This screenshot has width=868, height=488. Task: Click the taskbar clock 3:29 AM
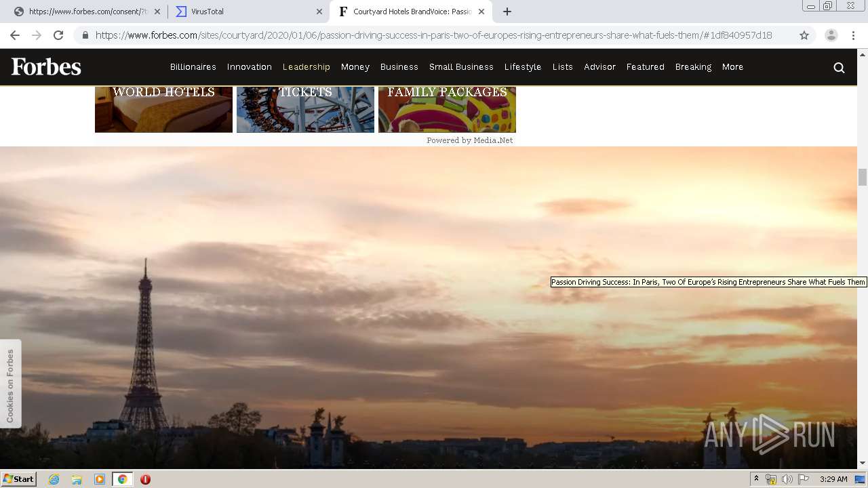pos(833,479)
